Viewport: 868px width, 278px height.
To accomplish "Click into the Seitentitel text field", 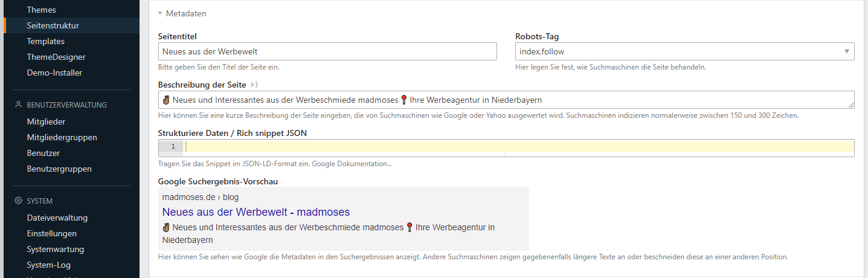I will [x=327, y=51].
